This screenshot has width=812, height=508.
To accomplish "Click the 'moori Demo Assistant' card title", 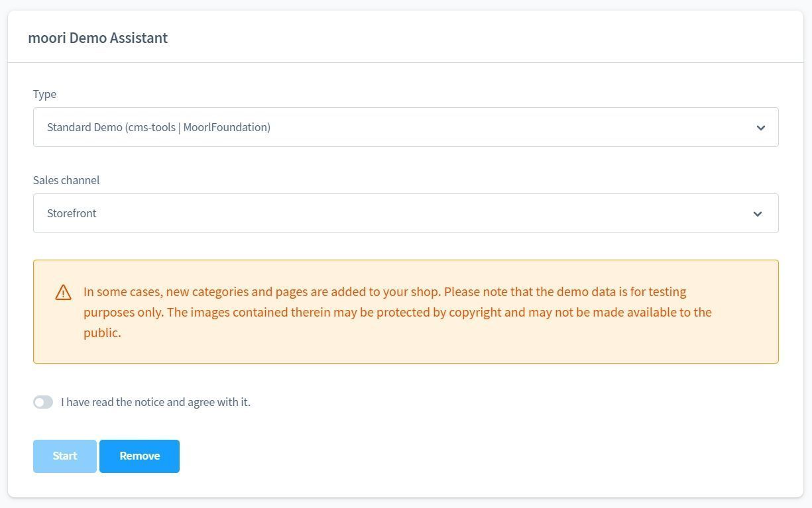I will (97, 38).
